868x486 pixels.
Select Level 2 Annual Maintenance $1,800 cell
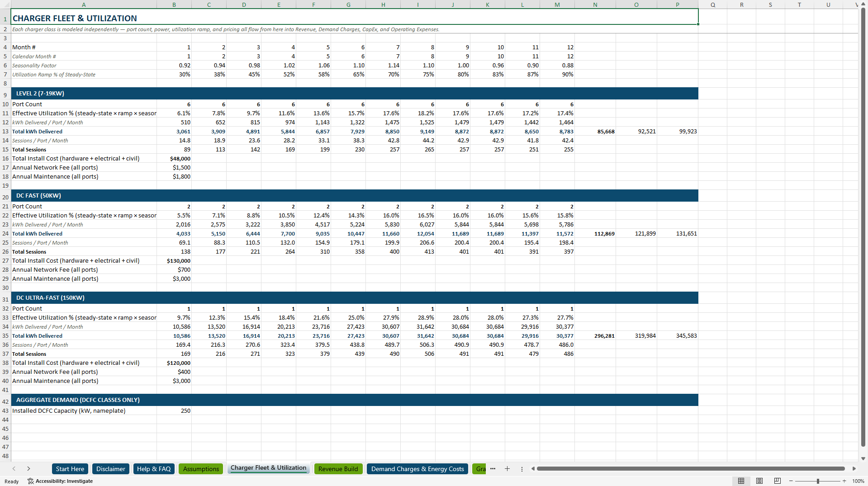click(x=174, y=177)
